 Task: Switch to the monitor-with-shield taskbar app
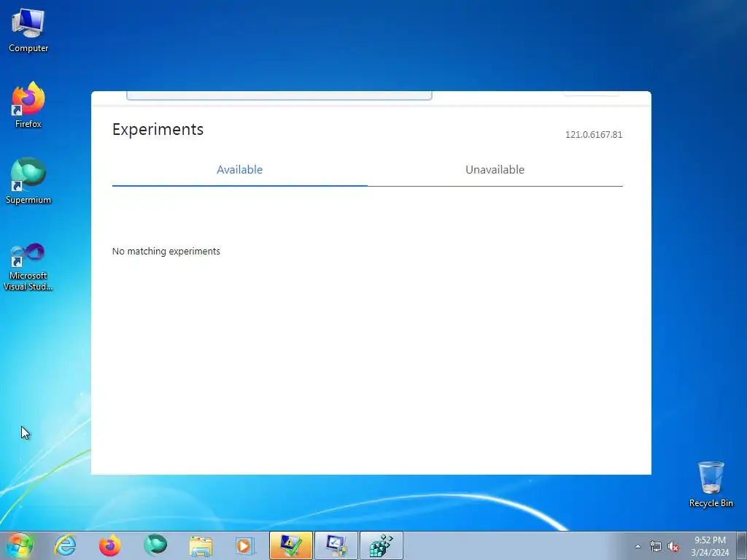point(336,545)
